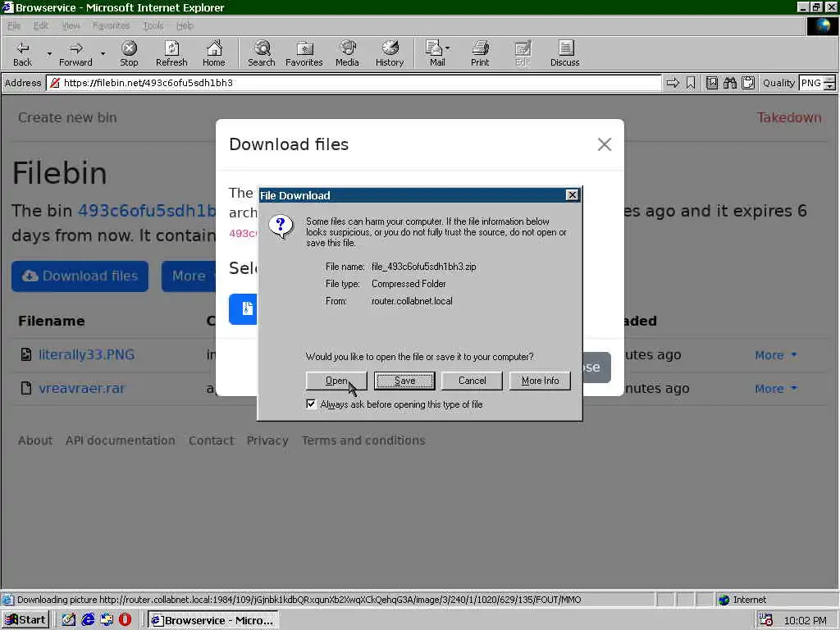The image size is (840, 630).
Task: Click the Back toolbar icon
Action: click(22, 53)
